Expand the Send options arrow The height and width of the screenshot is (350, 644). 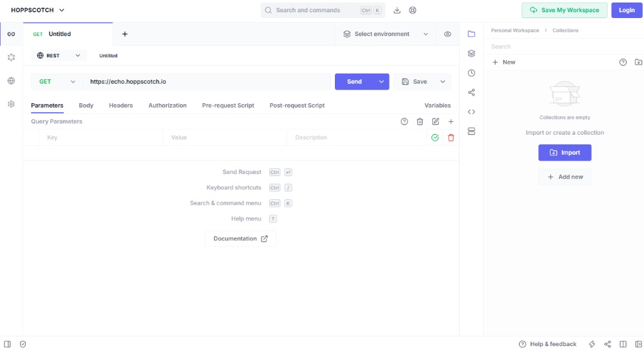click(381, 81)
